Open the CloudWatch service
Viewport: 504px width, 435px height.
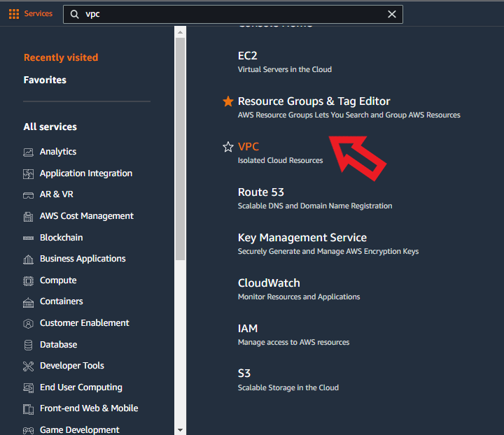click(269, 283)
